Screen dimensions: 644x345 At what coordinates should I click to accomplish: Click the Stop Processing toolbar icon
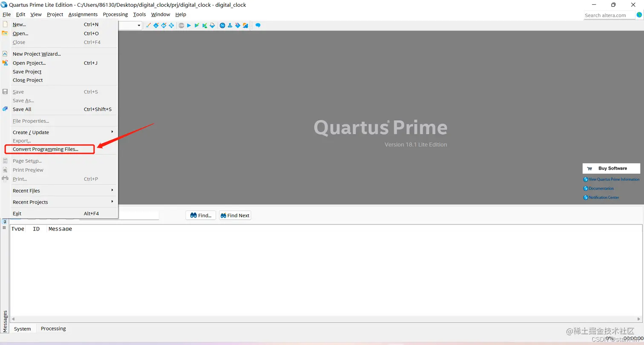pos(181,26)
